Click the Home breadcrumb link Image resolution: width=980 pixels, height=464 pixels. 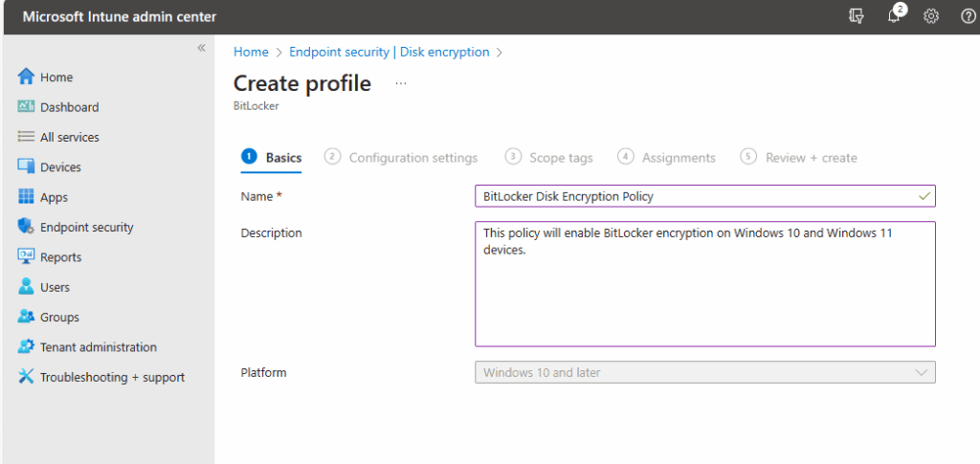coord(251,52)
